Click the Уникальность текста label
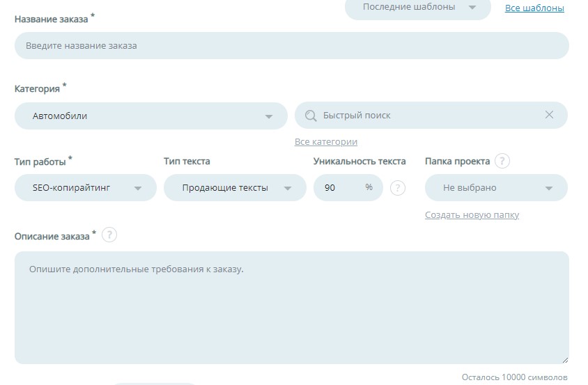Image resolution: width=588 pixels, height=385 pixels. (x=359, y=162)
